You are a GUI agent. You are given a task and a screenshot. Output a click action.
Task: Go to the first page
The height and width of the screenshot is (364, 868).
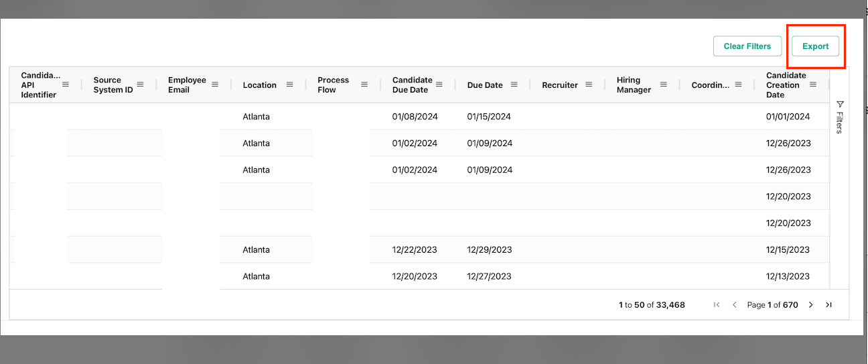click(x=717, y=305)
